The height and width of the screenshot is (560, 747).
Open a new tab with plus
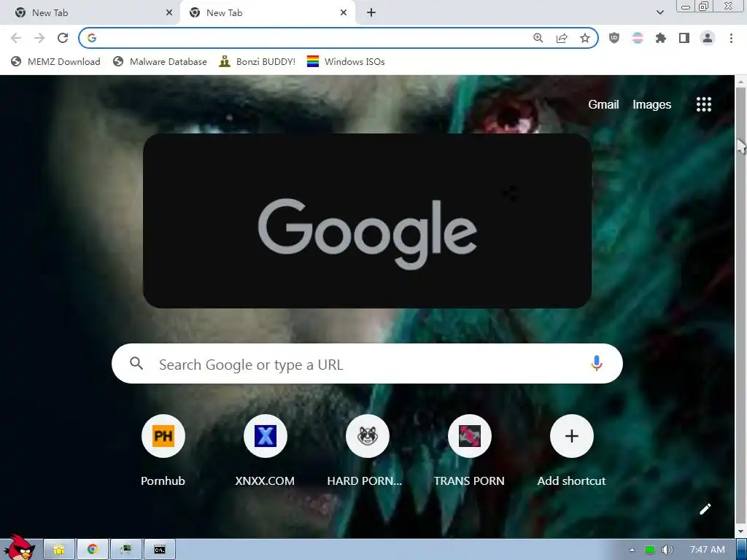[x=371, y=13]
